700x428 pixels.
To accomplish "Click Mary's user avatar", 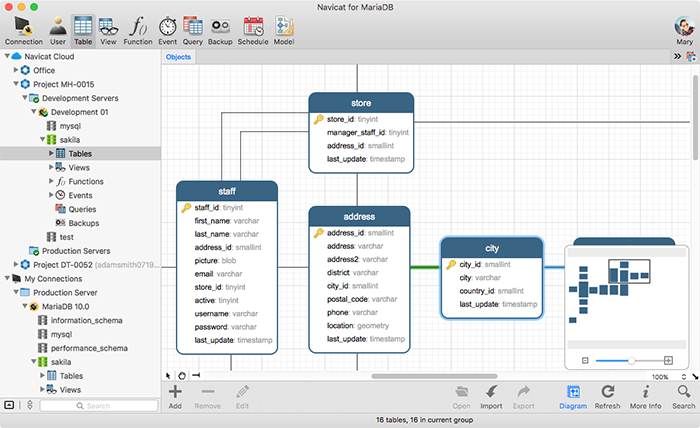I will (x=684, y=27).
